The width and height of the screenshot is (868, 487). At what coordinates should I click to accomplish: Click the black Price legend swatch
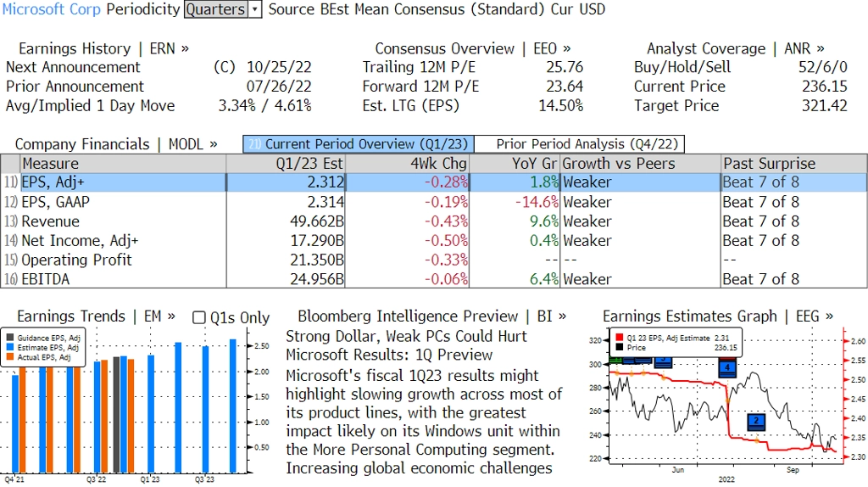pos(619,348)
